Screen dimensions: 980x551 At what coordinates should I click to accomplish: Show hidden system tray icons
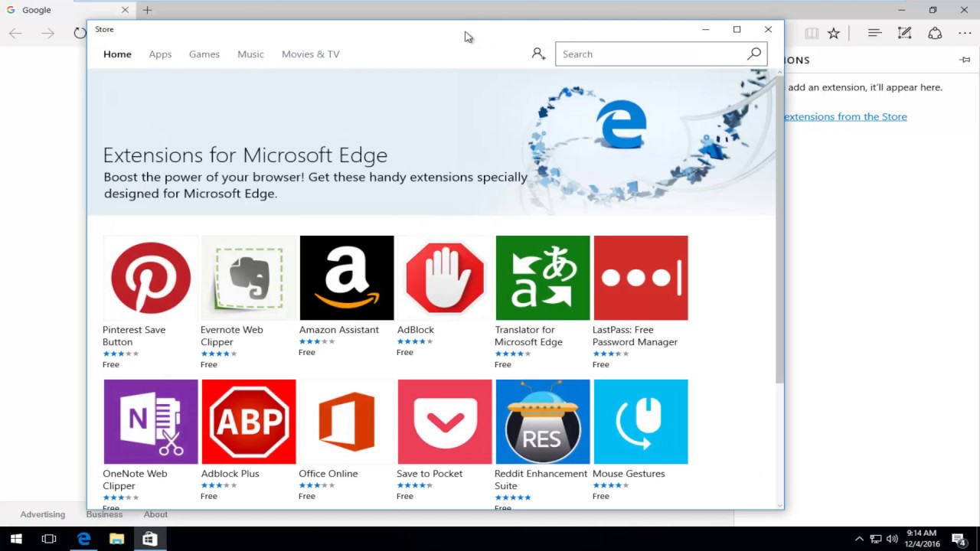pos(859,539)
